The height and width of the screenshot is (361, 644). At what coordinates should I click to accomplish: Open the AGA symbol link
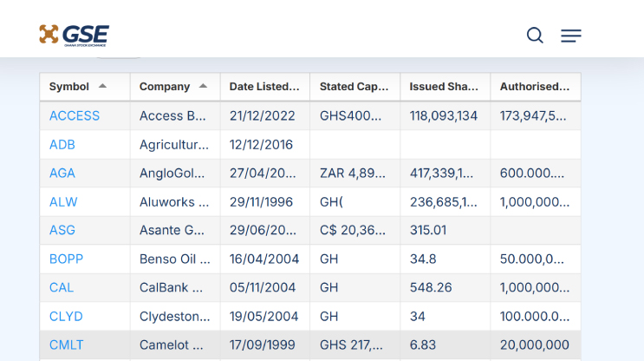[x=62, y=173]
